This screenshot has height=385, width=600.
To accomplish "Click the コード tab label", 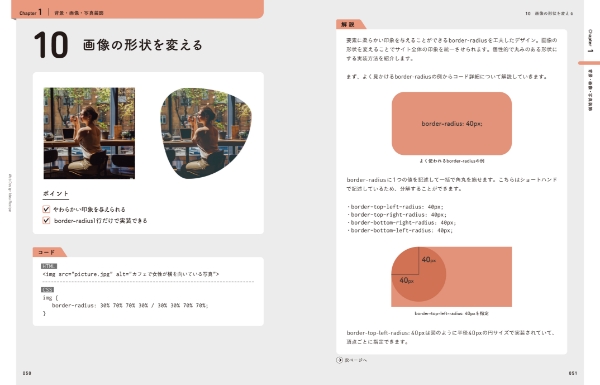I will coord(47,252).
